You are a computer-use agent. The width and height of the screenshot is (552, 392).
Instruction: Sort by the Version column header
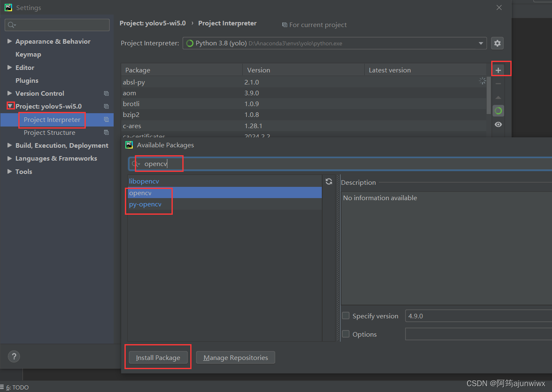click(x=303, y=70)
